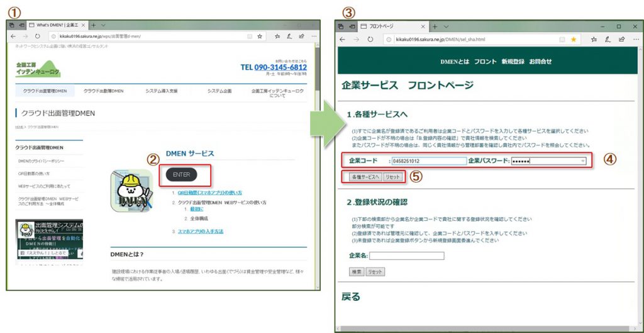The image size is (644, 333).
Task: Open web notes pen in What's DMEN window
Action: click(289, 36)
